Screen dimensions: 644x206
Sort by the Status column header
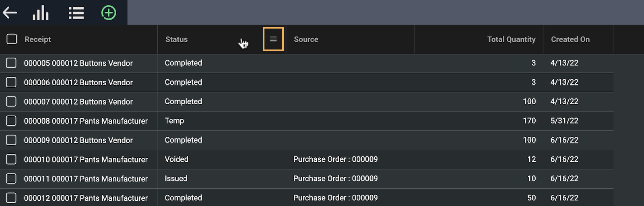pos(176,39)
